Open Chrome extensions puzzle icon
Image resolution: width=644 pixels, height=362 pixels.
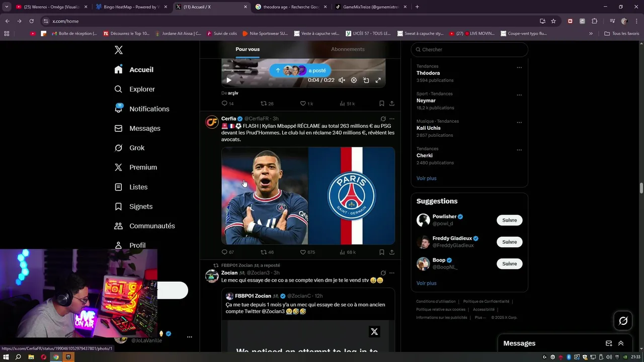tap(594, 21)
